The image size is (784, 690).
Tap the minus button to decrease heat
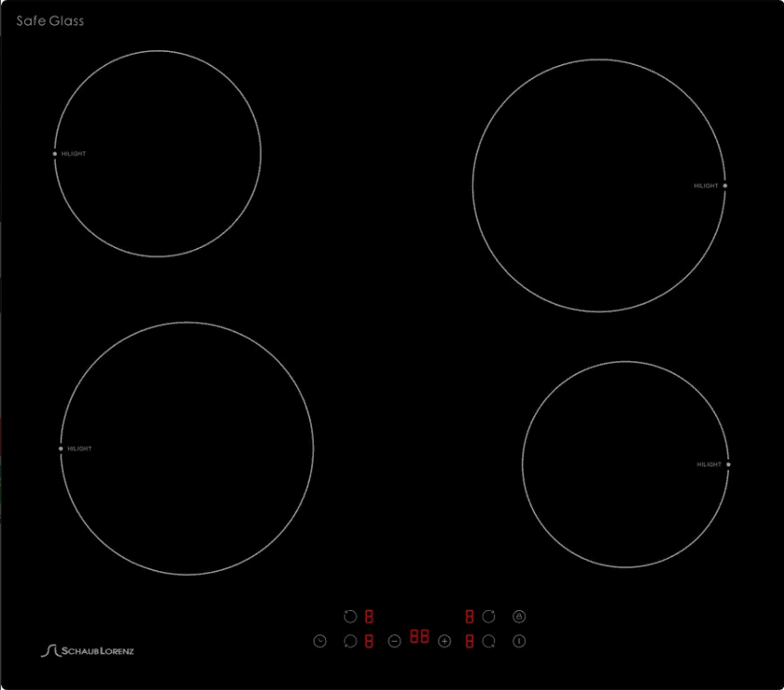pyautogui.click(x=394, y=641)
